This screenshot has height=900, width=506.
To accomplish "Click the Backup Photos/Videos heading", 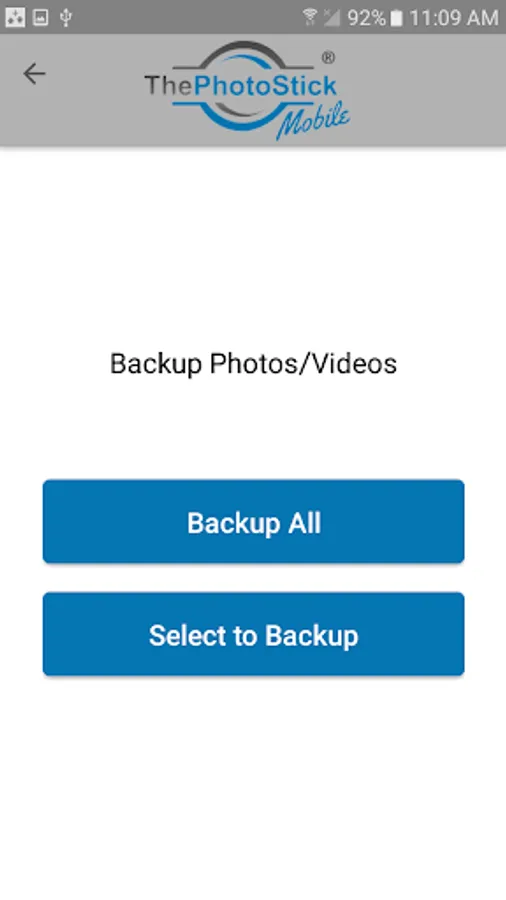I will coord(254,364).
